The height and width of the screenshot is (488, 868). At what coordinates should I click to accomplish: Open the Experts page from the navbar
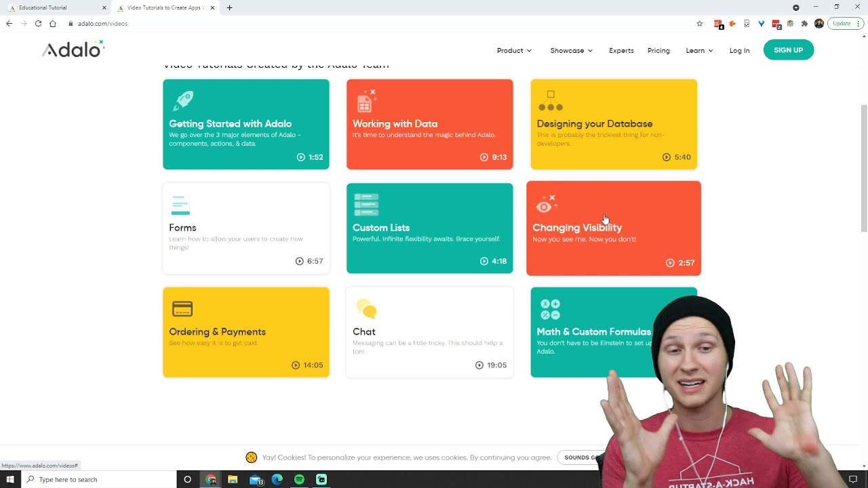[x=621, y=50]
